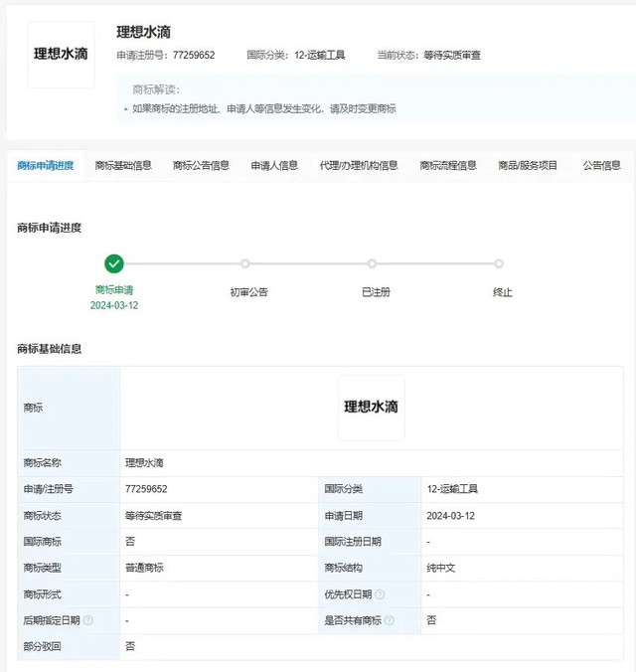Click the progress date 2024-03-12
Image resolution: width=636 pixels, height=672 pixels.
click(114, 305)
